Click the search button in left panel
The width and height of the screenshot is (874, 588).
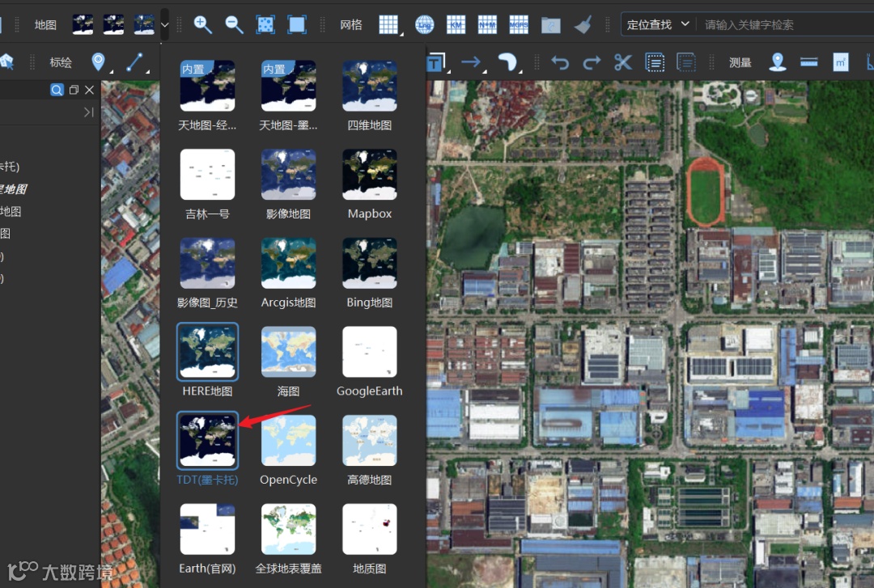pyautogui.click(x=57, y=90)
